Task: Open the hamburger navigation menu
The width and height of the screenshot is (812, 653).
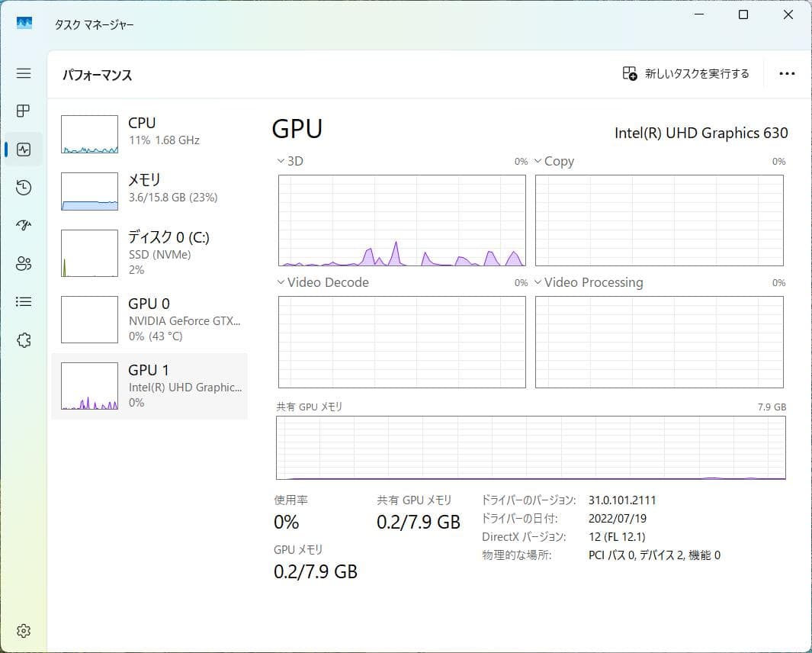Action: pyautogui.click(x=24, y=73)
